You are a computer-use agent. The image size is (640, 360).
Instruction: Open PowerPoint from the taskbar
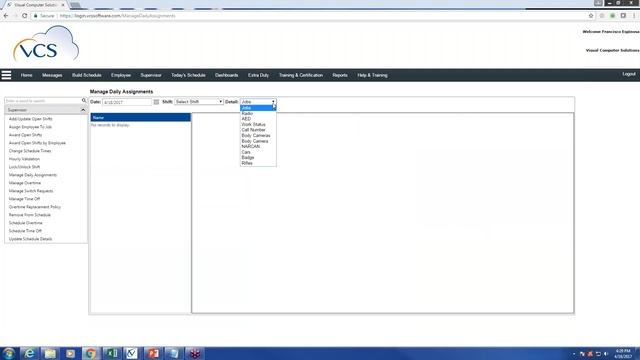click(x=153, y=353)
